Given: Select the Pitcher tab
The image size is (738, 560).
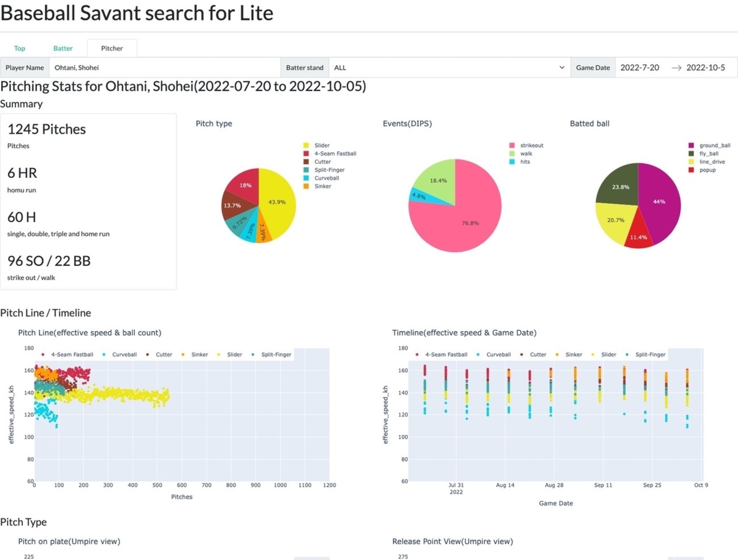Looking at the screenshot, I should (x=112, y=48).
